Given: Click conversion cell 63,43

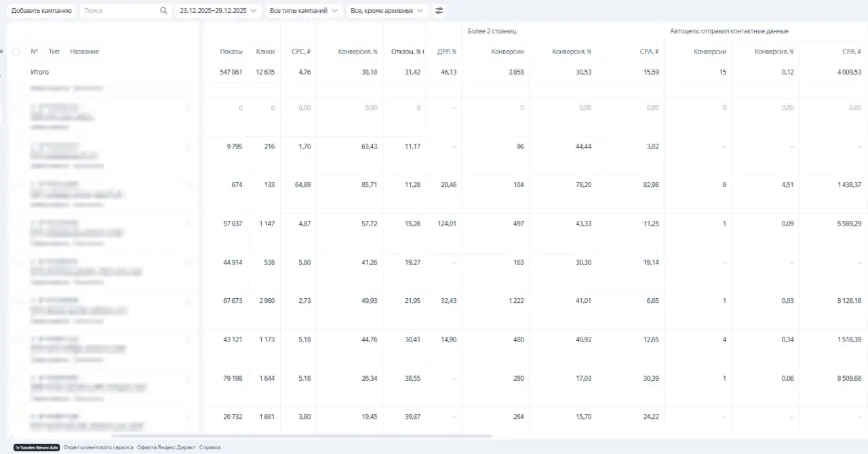Looking at the screenshot, I should (370, 146).
